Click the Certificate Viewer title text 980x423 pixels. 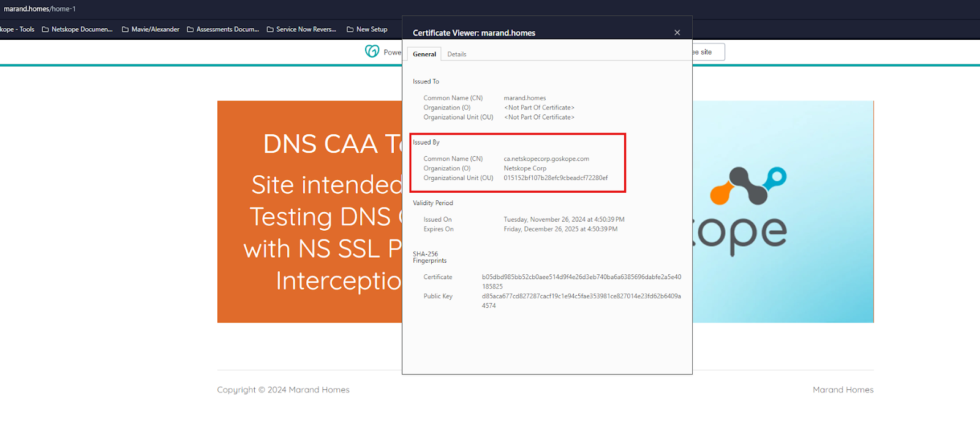click(x=474, y=33)
